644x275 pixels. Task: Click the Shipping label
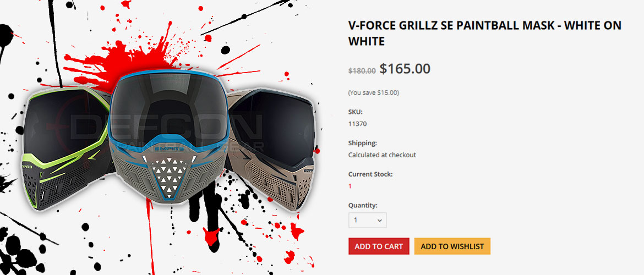pyautogui.click(x=363, y=143)
